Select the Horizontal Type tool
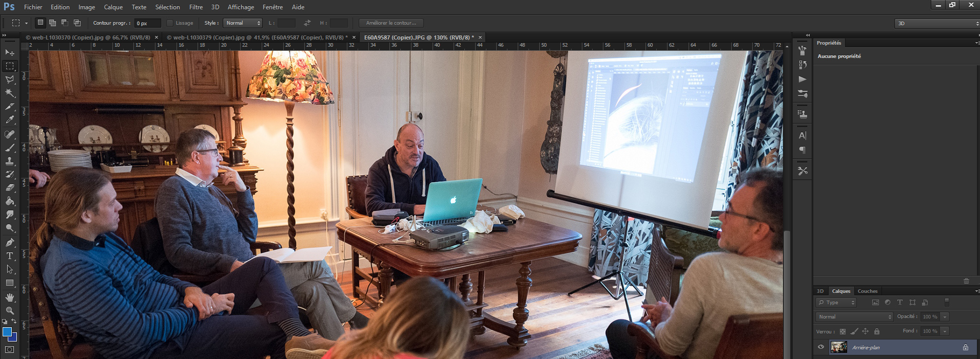This screenshot has width=980, height=359. click(x=10, y=256)
